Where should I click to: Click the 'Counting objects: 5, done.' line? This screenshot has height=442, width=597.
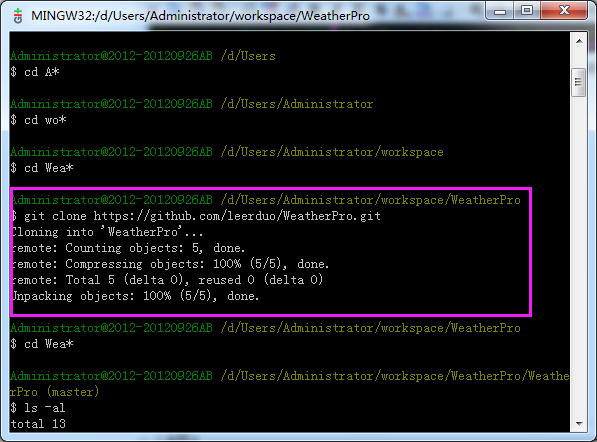tap(128, 248)
